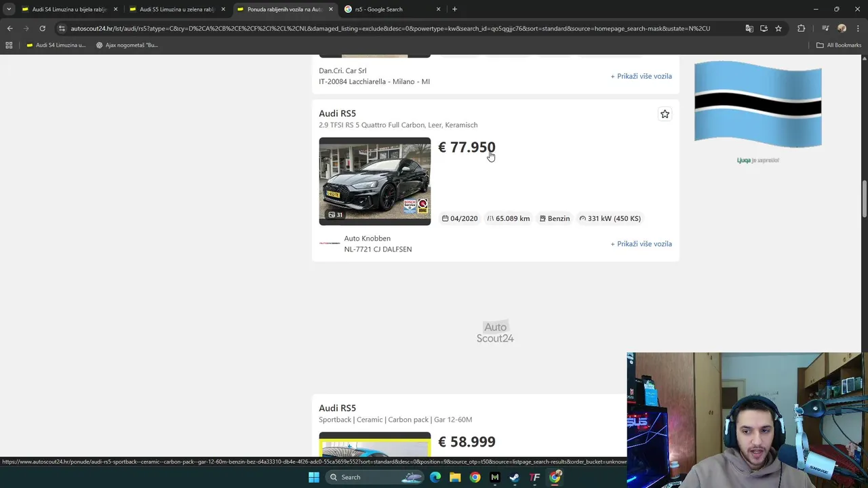Open the Audi S4 Limuzina bookmark
Screen dimensions: 868x488
(56, 45)
